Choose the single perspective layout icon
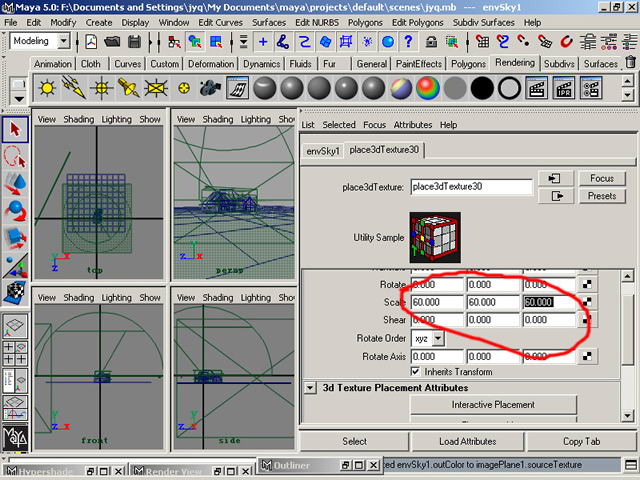Screen dimensions: 640x480 [x=15, y=326]
